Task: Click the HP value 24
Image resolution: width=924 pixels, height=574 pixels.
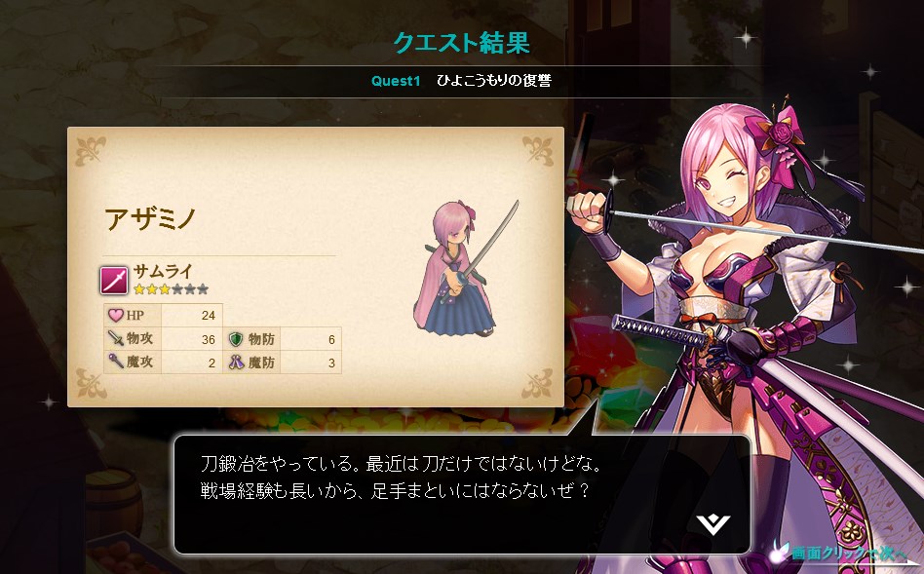Action: click(208, 316)
